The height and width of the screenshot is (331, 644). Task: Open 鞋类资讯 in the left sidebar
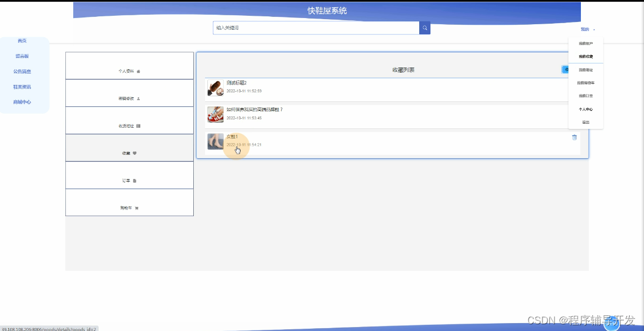(22, 87)
